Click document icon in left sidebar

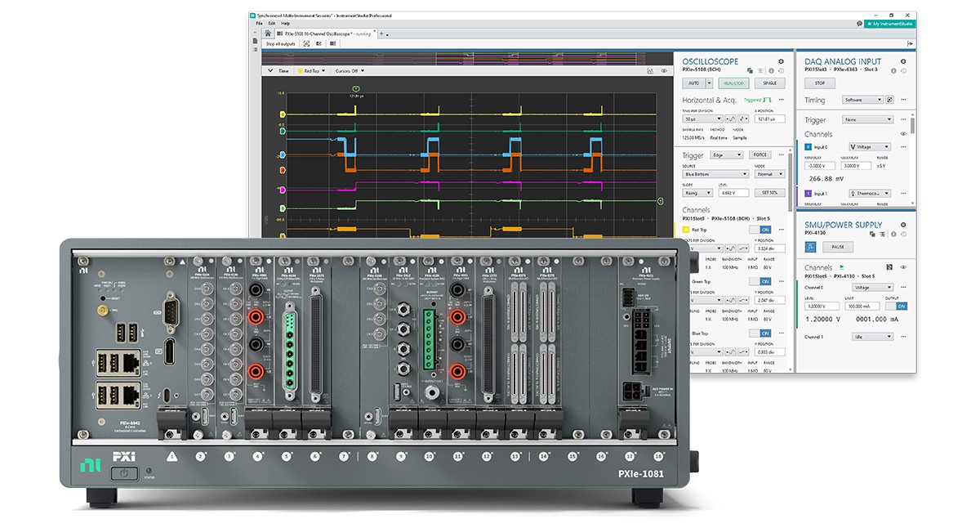coord(255,41)
